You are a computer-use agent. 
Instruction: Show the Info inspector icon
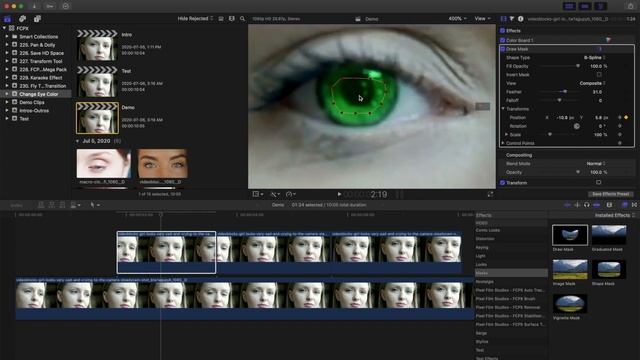tap(520, 19)
